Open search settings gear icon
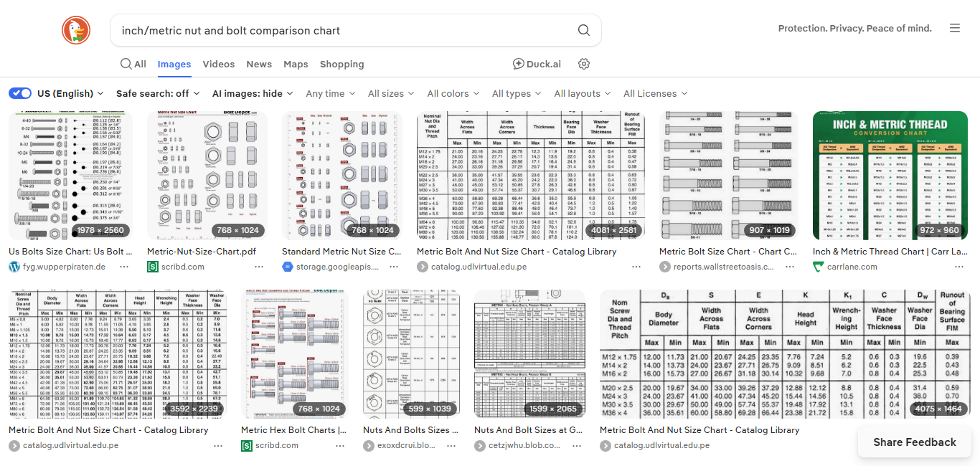Image resolution: width=980 pixels, height=466 pixels. coord(584,64)
